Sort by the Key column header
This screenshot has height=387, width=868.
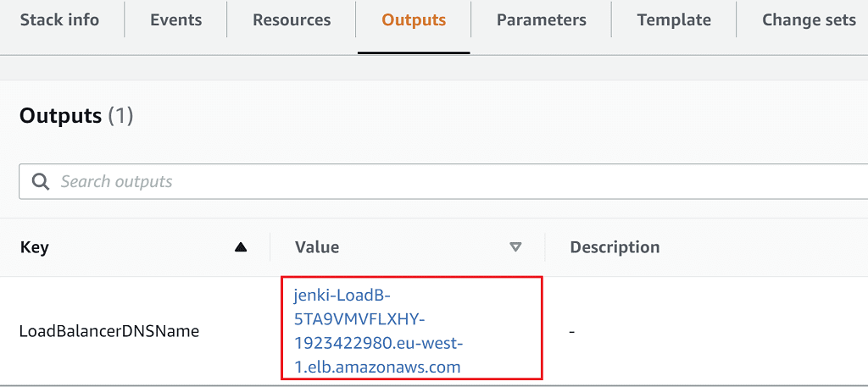(x=34, y=247)
